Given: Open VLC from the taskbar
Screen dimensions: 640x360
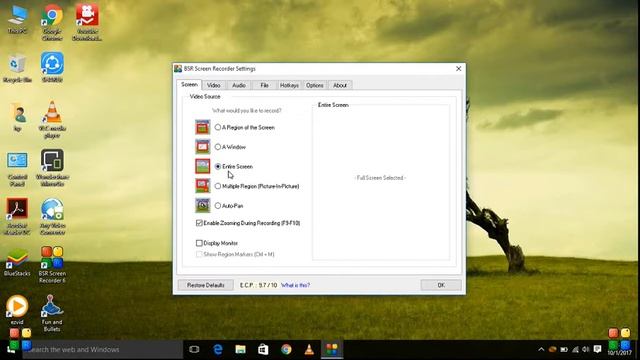Looking at the screenshot, I should point(309,349).
